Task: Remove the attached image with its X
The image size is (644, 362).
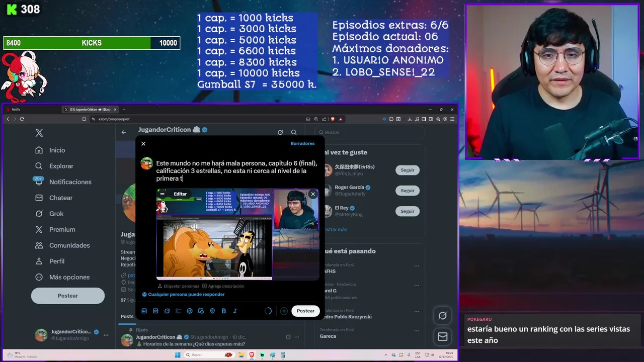Action: [x=313, y=194]
